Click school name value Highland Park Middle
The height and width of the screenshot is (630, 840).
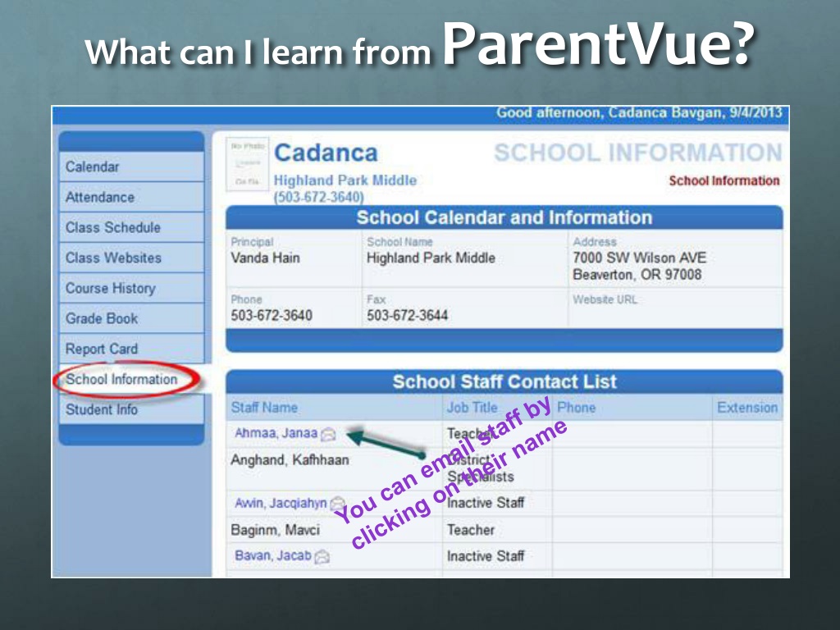pos(431,258)
